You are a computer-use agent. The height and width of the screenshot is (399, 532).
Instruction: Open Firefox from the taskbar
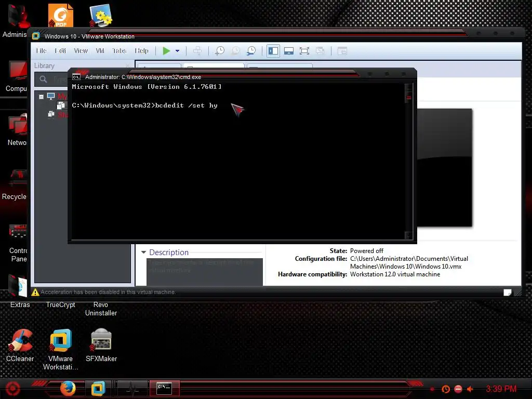(68, 389)
